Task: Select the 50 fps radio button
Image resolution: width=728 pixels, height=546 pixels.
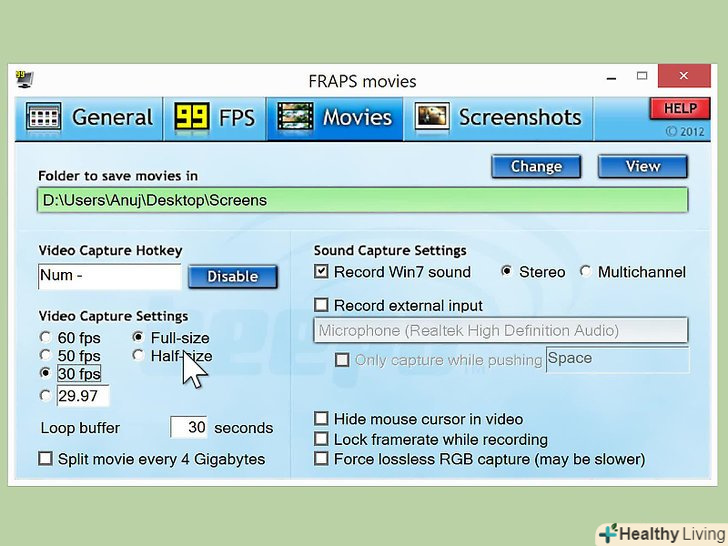Action: (x=46, y=356)
